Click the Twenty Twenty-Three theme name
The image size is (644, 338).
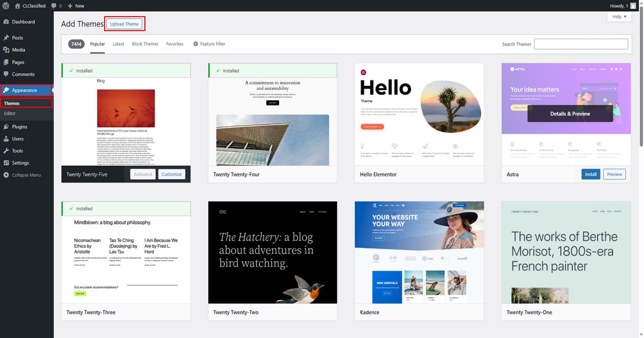(91, 312)
